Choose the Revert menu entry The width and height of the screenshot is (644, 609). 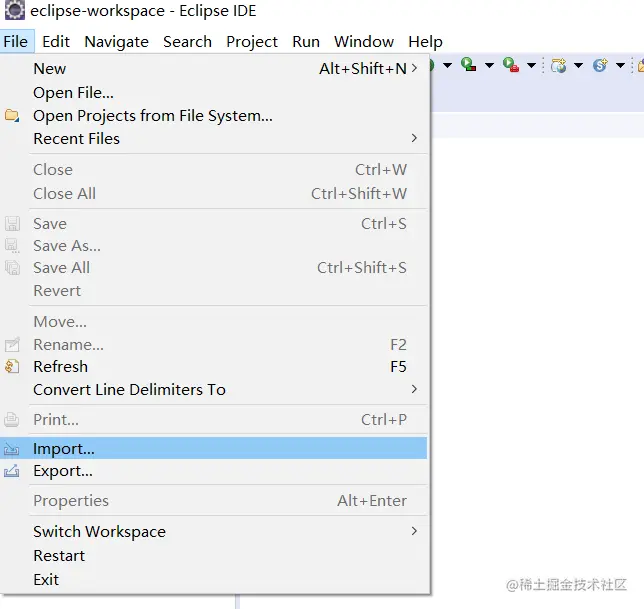pyautogui.click(x=214, y=290)
